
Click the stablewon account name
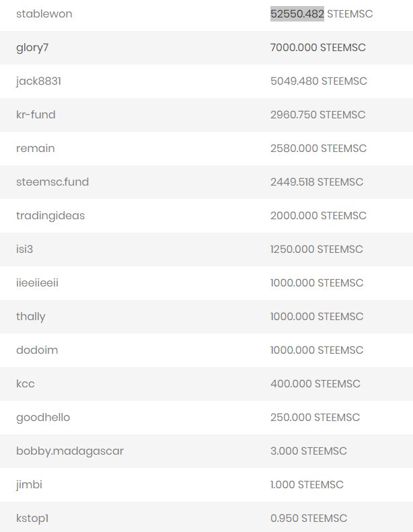click(x=44, y=14)
